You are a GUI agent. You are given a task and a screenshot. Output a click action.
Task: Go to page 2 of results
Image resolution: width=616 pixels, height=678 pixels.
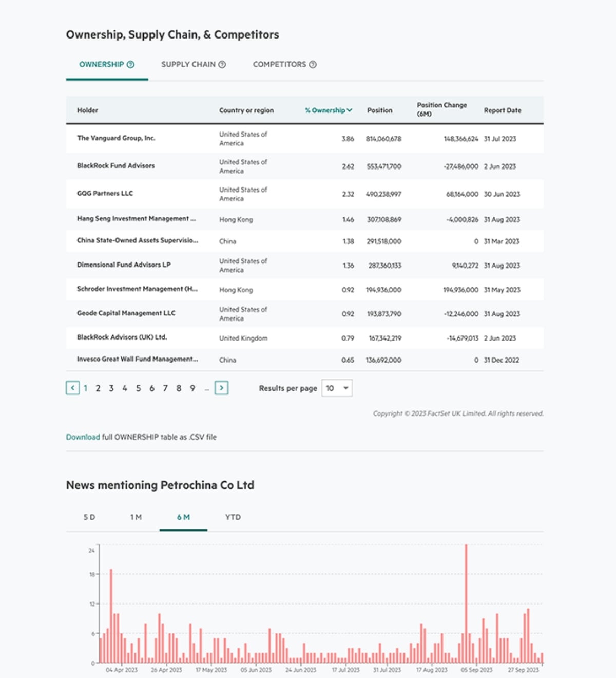98,388
